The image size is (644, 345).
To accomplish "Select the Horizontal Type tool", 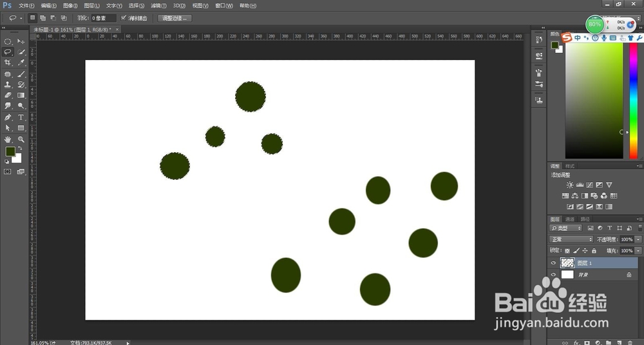I will click(21, 117).
